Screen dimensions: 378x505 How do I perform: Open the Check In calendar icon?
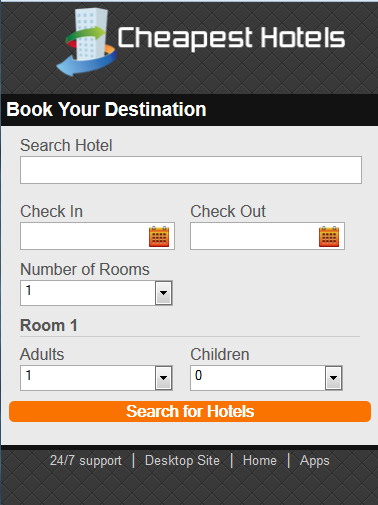[x=159, y=236]
